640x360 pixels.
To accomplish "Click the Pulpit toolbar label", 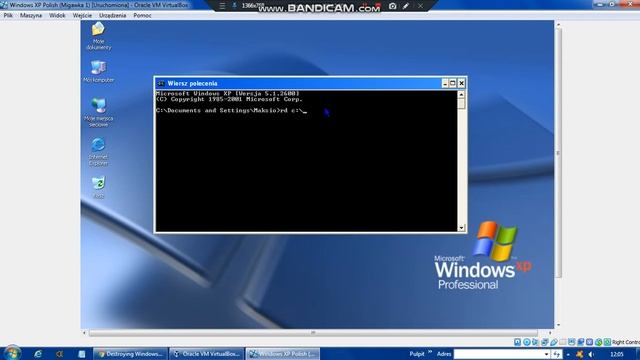I will tap(417, 354).
